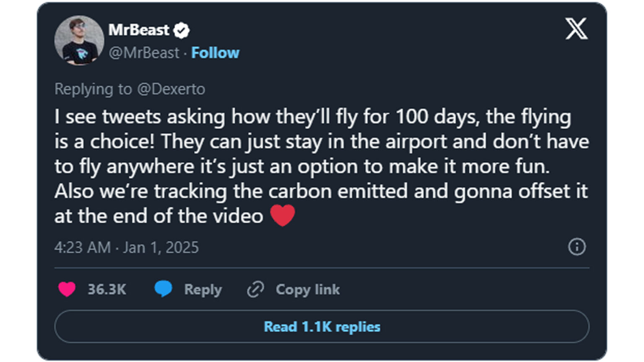This screenshot has height=362, width=644.
Task: Open MrBeast's profile picture
Action: (80, 39)
